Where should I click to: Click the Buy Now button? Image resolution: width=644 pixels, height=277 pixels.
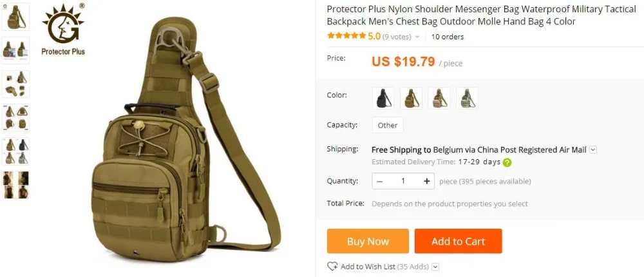[368, 241]
